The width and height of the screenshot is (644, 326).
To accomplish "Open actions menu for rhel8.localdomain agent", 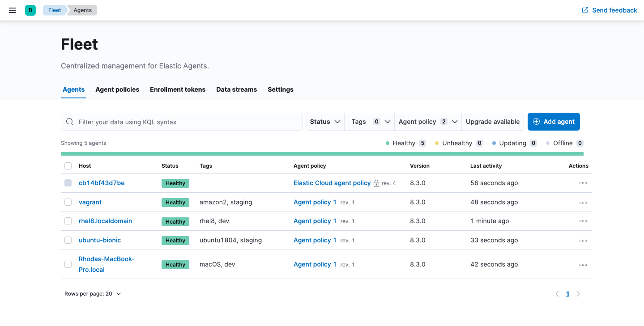I will (583, 221).
